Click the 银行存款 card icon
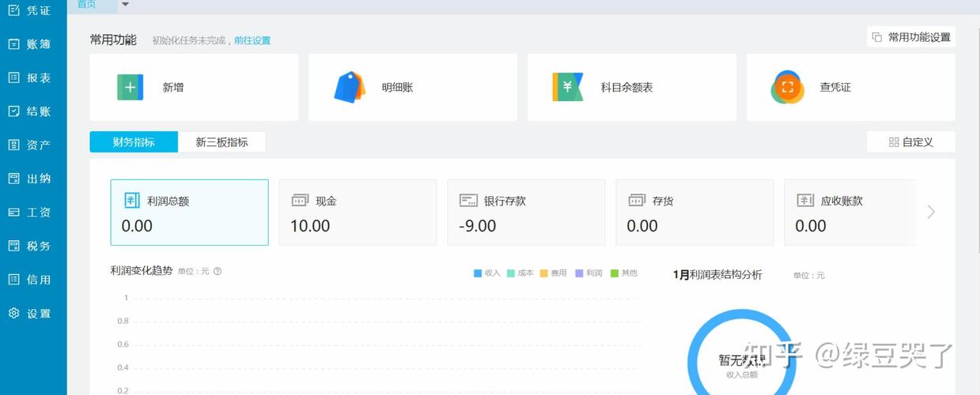Screen dimensions: 980x395 pos(468,201)
